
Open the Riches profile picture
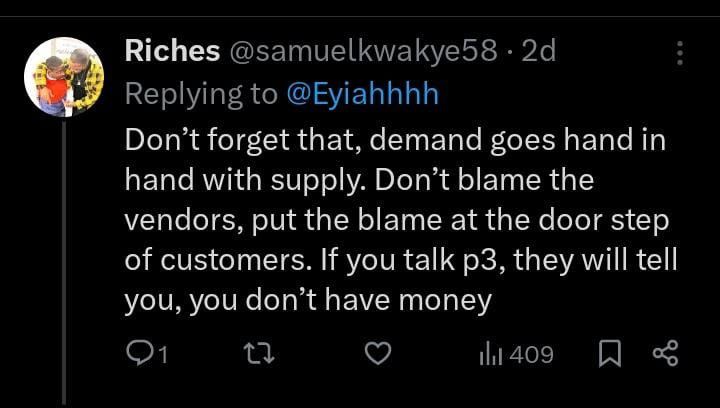pos(65,74)
